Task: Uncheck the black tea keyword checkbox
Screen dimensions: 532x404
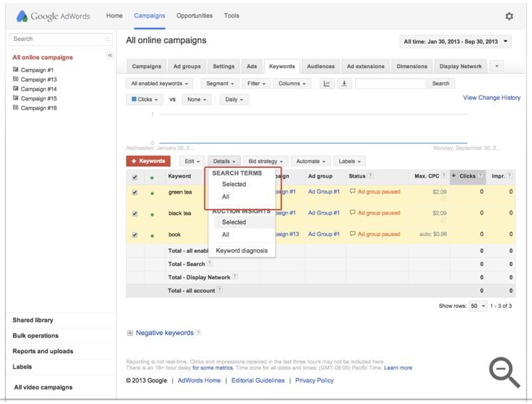Action: pos(134,214)
